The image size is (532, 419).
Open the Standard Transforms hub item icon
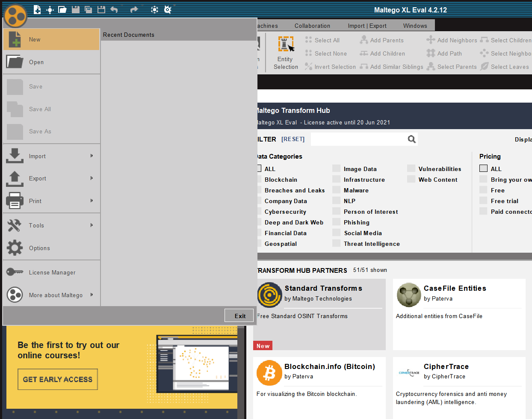(x=269, y=295)
